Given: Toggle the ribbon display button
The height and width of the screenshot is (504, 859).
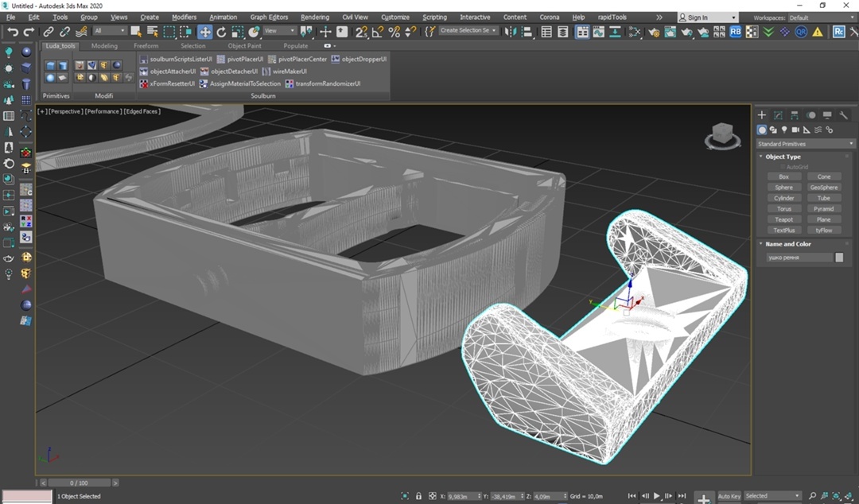Looking at the screenshot, I should coord(581,32).
